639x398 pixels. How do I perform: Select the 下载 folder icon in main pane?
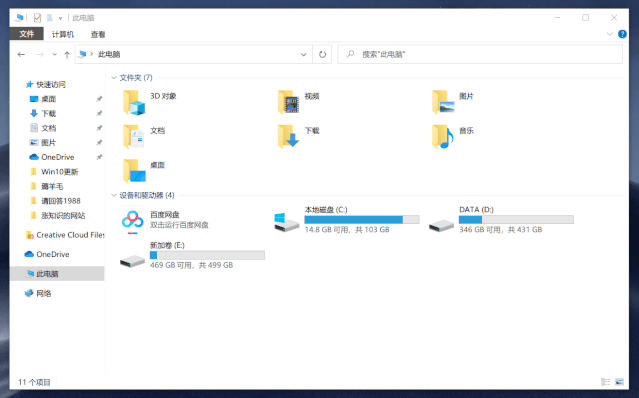coord(289,136)
